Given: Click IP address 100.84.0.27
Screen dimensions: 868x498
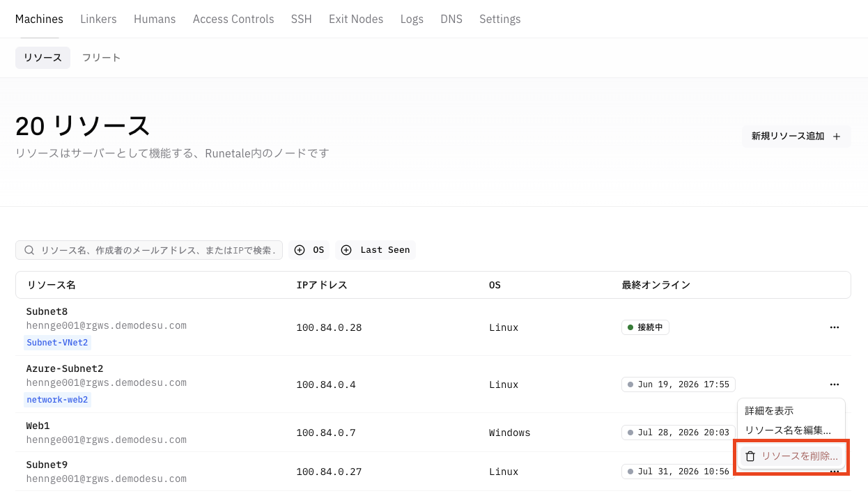Looking at the screenshot, I should tap(329, 472).
